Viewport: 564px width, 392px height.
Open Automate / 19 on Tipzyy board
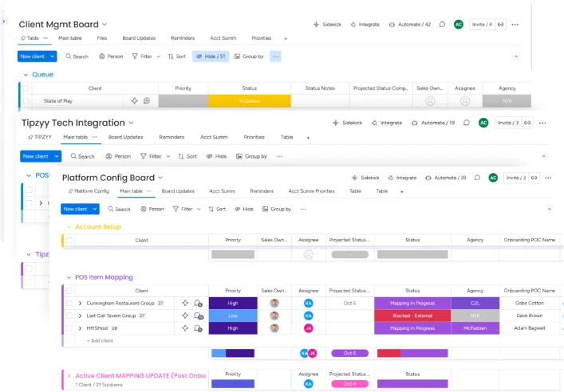tap(438, 123)
